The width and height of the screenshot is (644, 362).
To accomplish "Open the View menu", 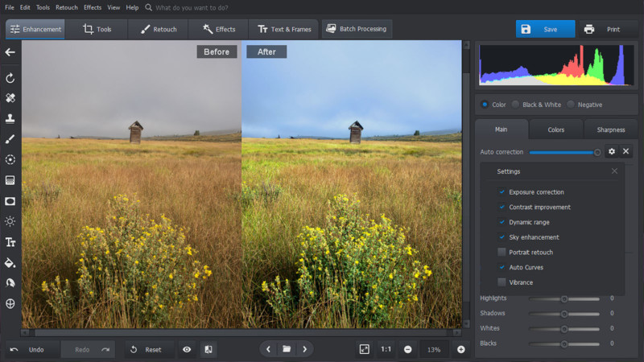I will click(114, 7).
